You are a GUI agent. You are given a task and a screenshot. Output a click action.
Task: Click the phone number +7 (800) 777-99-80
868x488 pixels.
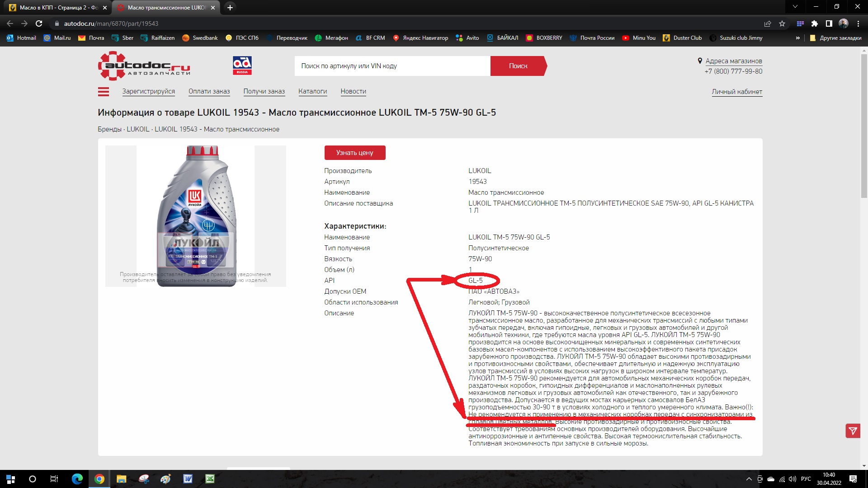[733, 71]
